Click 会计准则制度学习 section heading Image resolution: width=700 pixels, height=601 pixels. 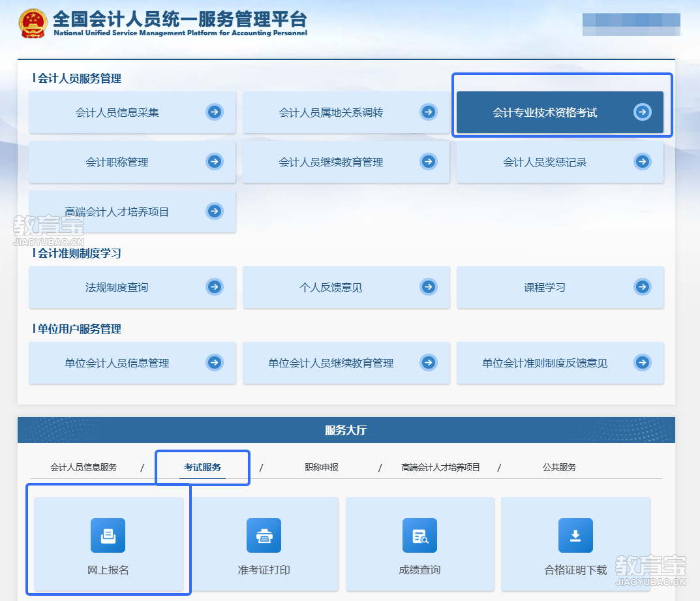click(79, 253)
